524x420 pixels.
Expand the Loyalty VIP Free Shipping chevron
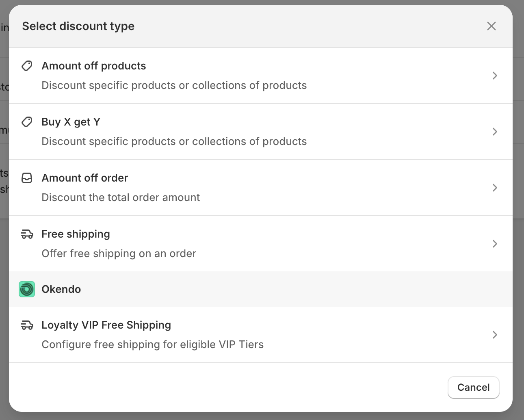pos(495,335)
